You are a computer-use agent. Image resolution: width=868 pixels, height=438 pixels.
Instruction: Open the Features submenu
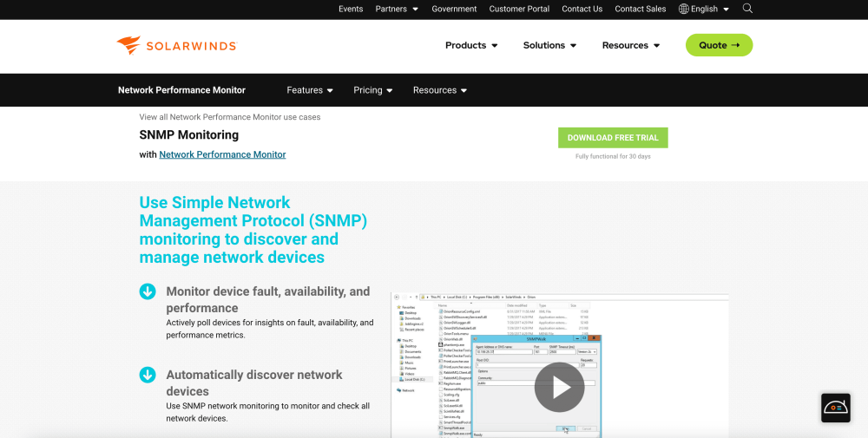coord(310,90)
